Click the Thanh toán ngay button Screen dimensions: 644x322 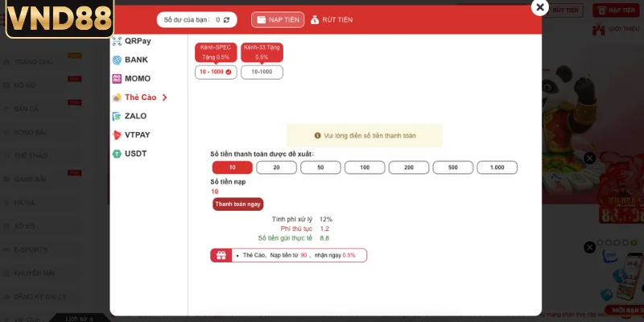pyautogui.click(x=237, y=204)
